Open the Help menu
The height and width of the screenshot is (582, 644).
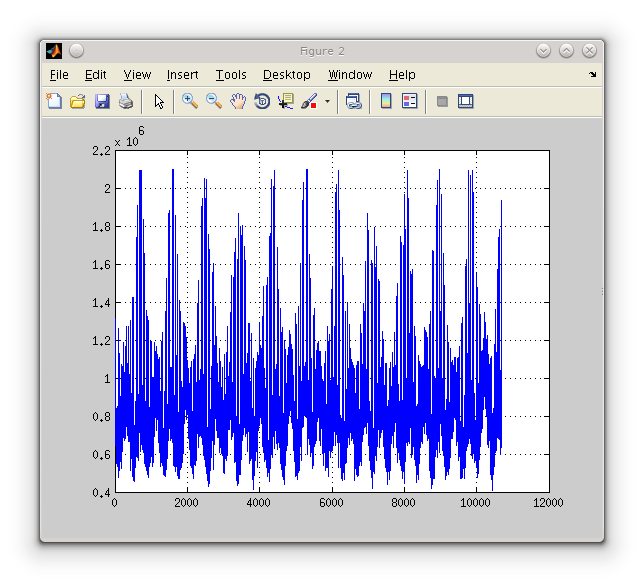point(402,75)
